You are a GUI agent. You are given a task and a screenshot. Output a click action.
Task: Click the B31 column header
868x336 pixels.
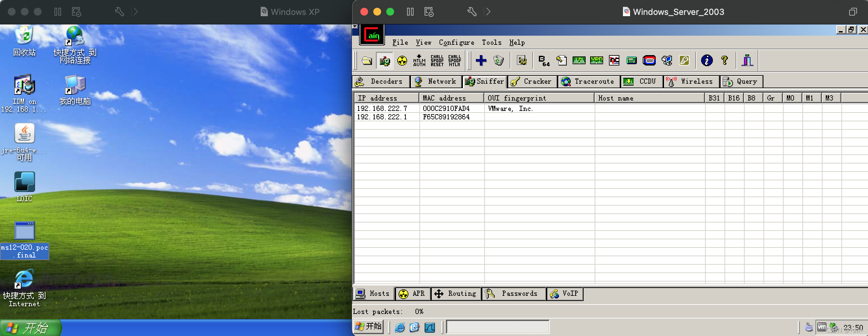[x=714, y=98]
